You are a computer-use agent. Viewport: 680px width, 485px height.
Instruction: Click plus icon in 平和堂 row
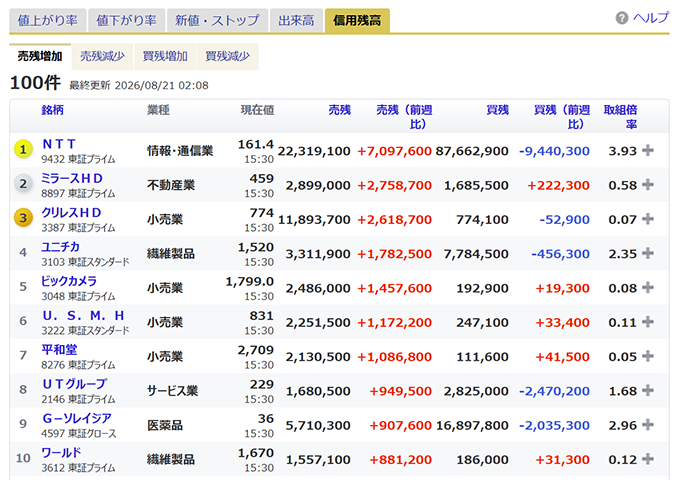pyautogui.click(x=648, y=356)
